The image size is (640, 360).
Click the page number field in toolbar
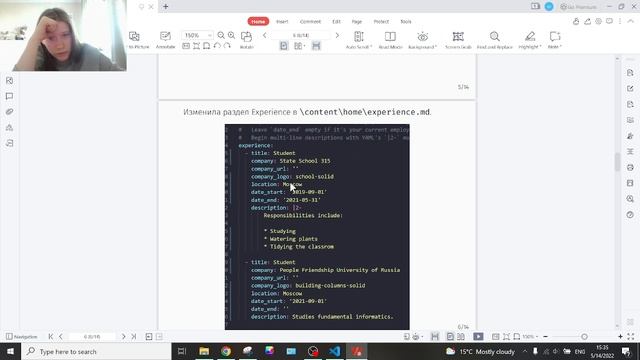click(x=301, y=36)
